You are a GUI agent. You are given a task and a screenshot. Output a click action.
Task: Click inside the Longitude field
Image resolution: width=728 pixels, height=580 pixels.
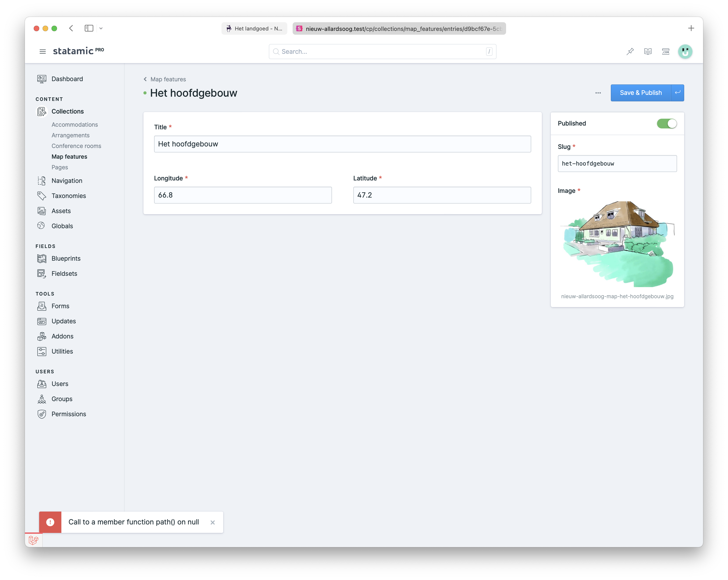tap(242, 195)
